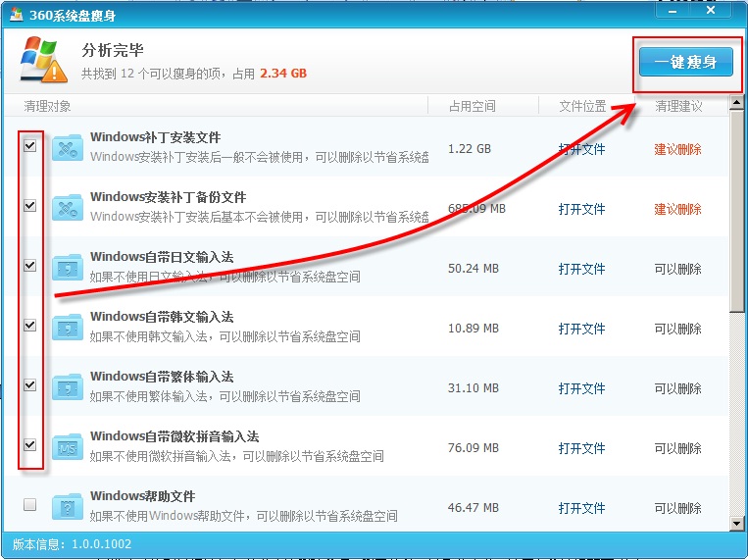Click the 清理对象 column header
This screenshot has height=560, width=748.
[x=47, y=106]
